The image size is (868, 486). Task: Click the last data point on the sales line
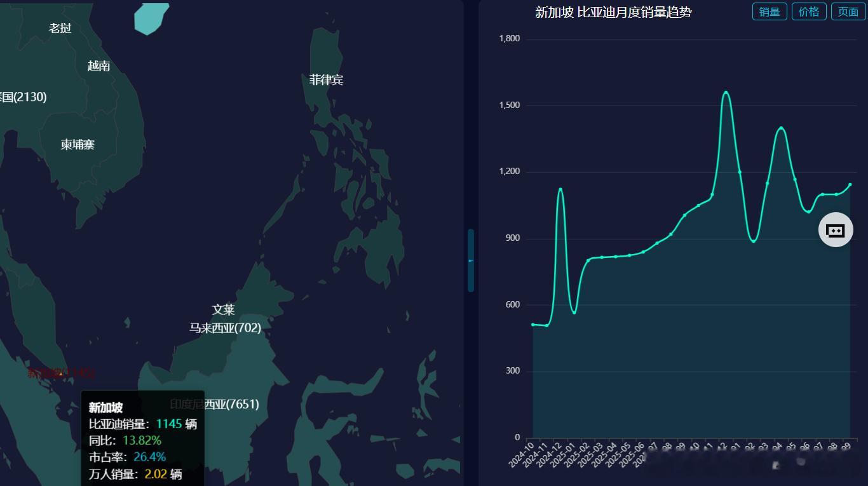[x=850, y=185]
